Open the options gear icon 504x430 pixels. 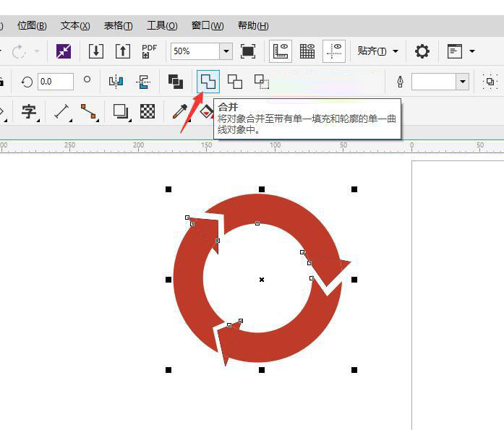422,51
